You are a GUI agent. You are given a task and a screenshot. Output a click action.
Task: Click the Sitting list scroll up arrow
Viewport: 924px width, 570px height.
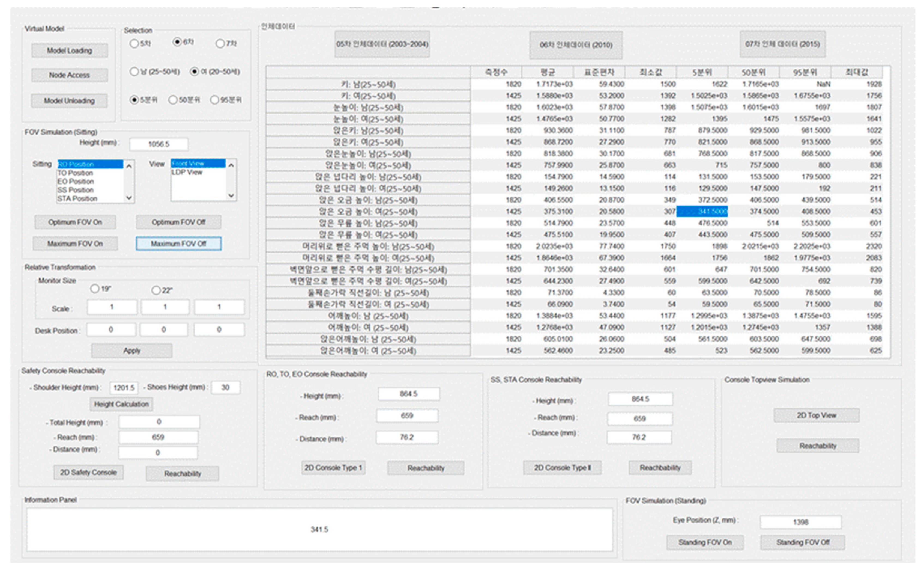click(129, 165)
